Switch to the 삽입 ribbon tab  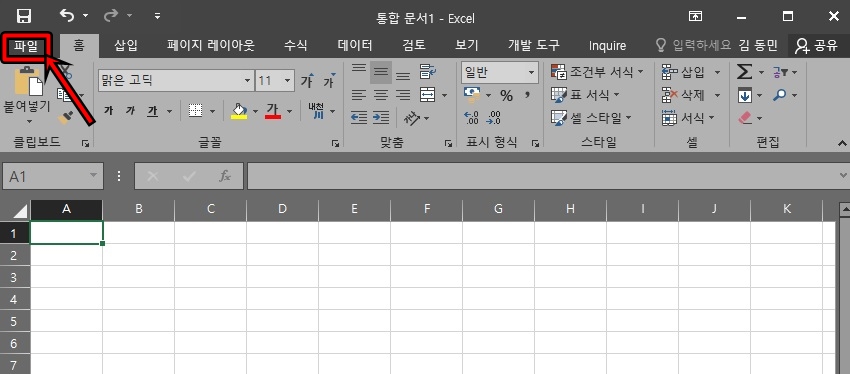(126, 46)
